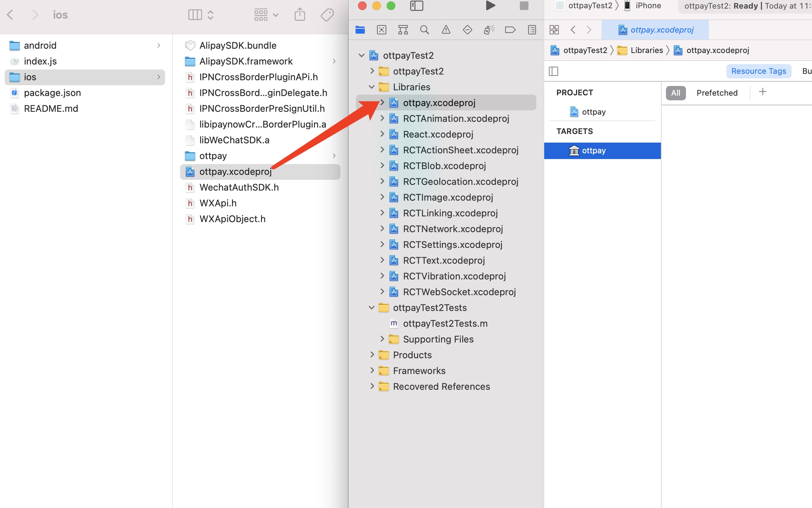
Task: Select libWeChatSDK.a in Finder
Action: tap(260, 140)
